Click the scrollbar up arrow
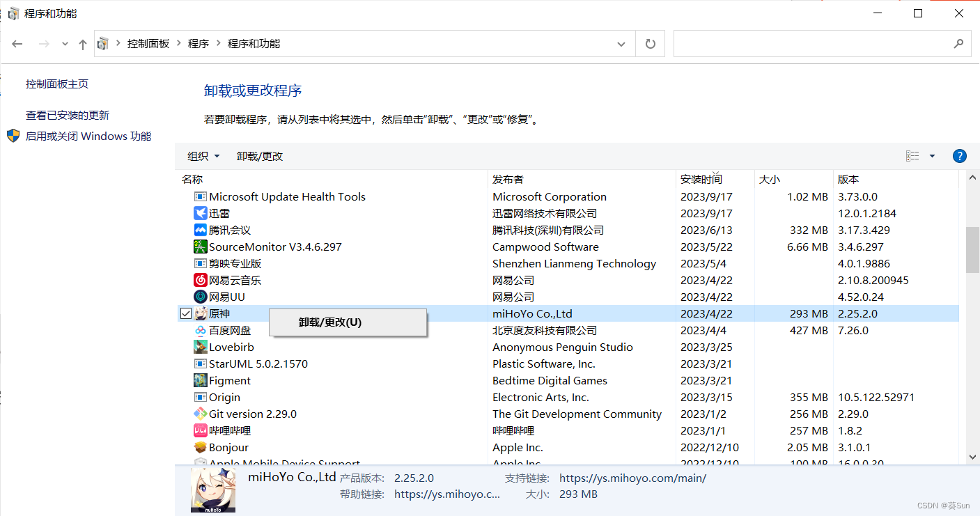 tap(972, 179)
